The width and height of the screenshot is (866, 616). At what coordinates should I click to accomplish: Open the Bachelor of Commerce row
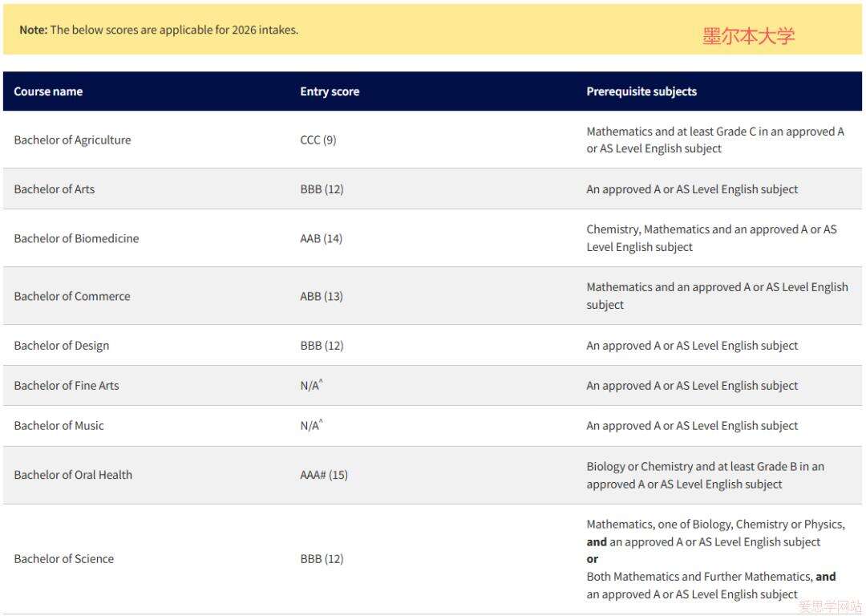click(x=71, y=296)
